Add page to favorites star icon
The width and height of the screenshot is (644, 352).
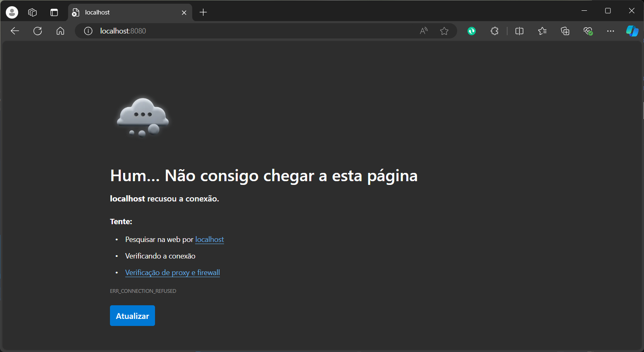(x=444, y=31)
